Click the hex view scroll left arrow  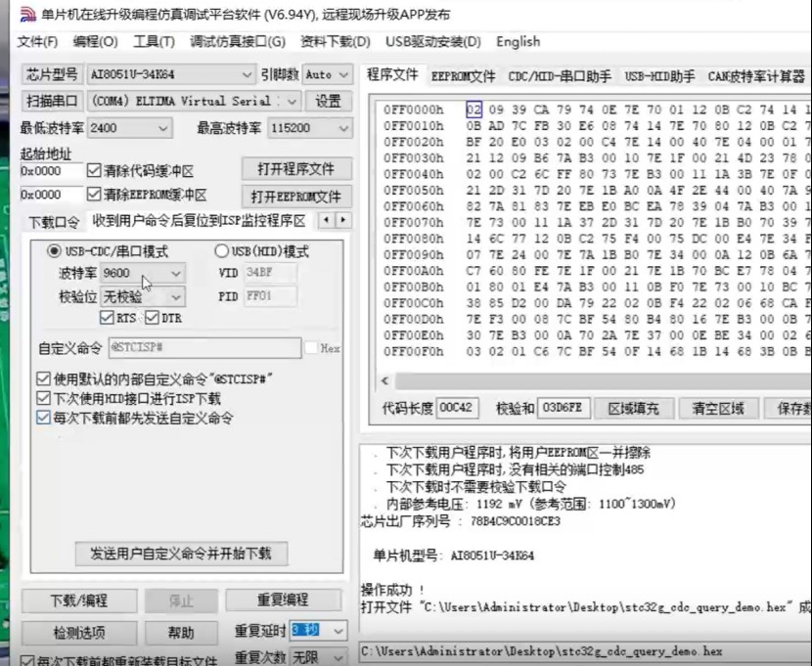click(x=384, y=381)
